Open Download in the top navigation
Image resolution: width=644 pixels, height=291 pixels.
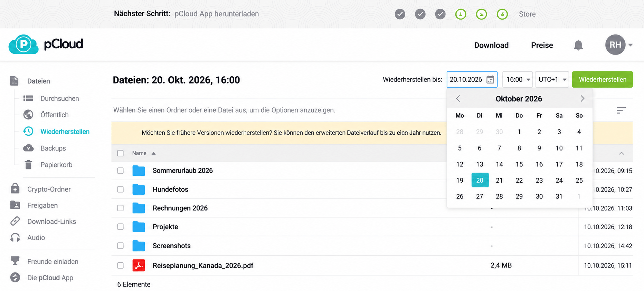coord(491,45)
